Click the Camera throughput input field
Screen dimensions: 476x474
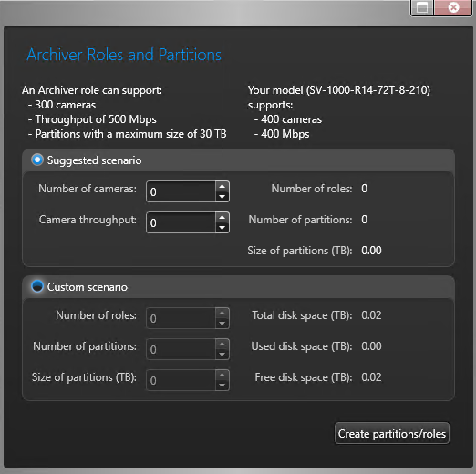coord(181,222)
